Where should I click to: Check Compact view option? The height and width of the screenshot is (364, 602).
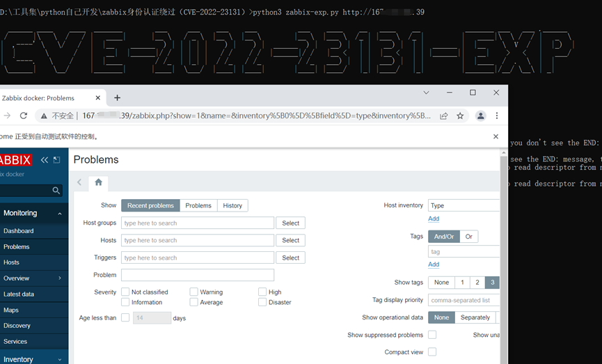(x=432, y=351)
